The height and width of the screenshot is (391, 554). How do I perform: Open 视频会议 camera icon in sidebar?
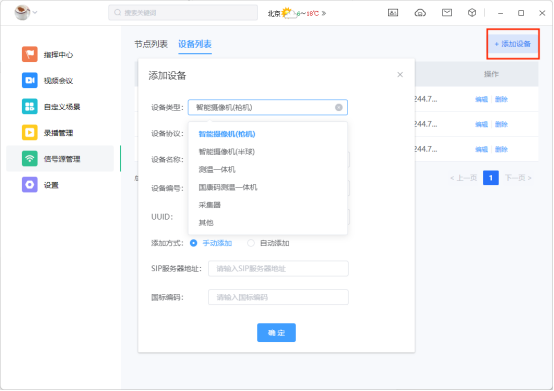pyautogui.click(x=30, y=80)
